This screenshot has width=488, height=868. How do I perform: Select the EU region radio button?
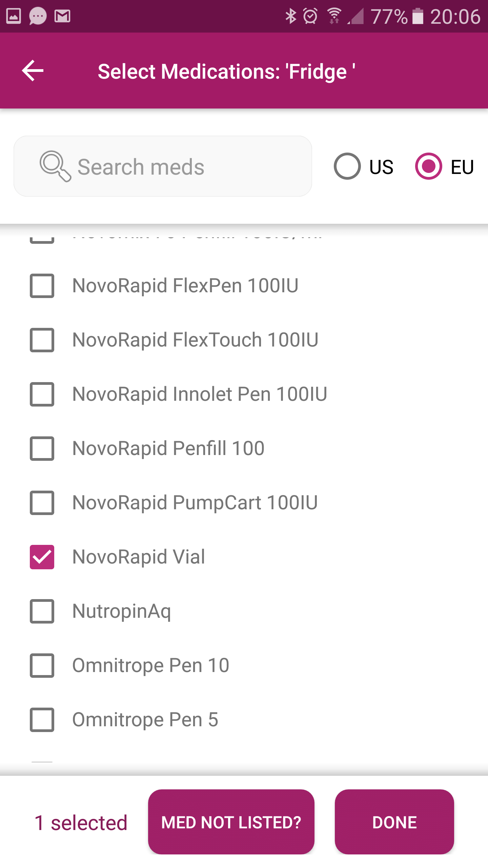428,166
